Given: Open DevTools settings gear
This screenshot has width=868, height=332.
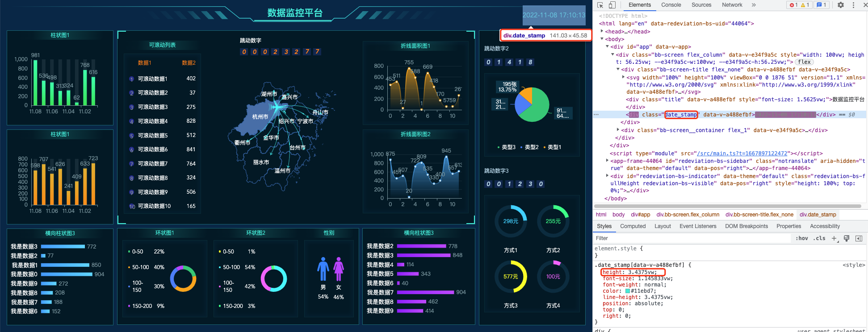Looking at the screenshot, I should tap(841, 5).
